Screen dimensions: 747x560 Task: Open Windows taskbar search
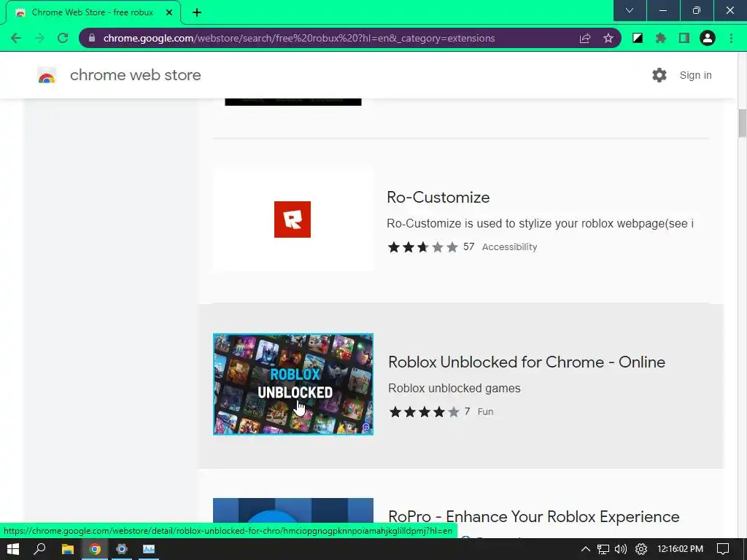point(39,549)
